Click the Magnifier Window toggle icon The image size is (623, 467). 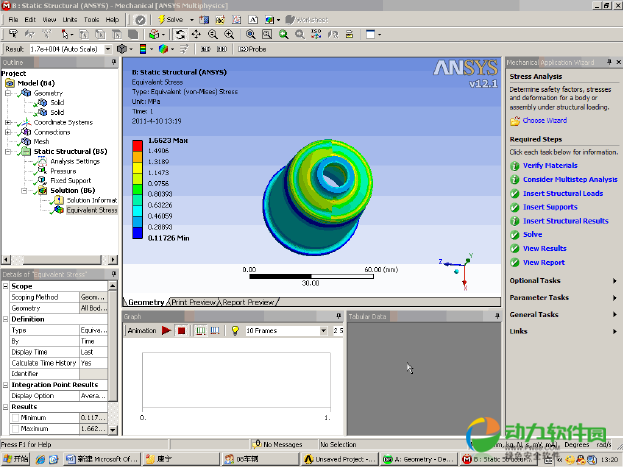(267, 35)
